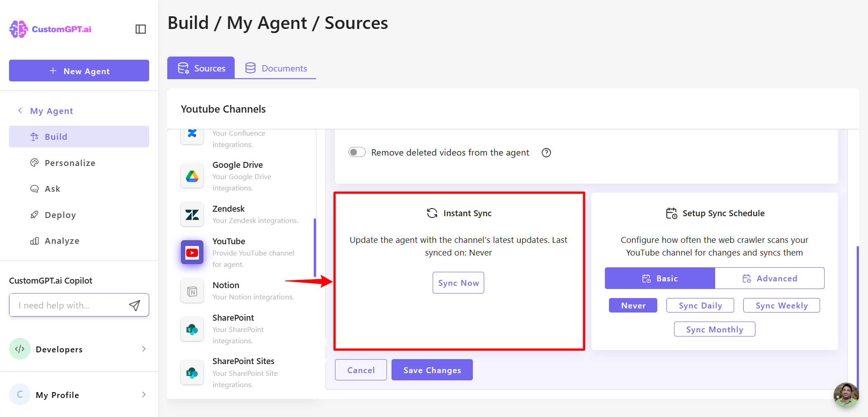Switch to Advanced schedule mode

click(x=770, y=278)
